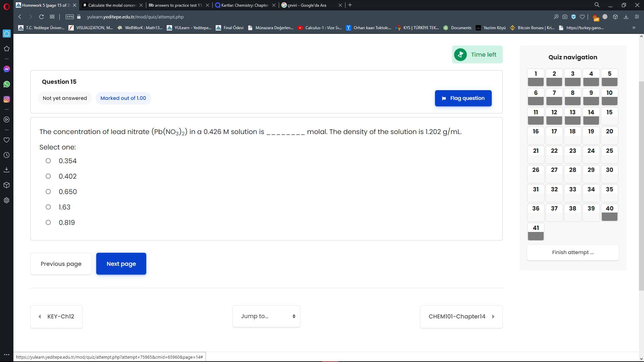Expand hidden bookmarks chevron

(x=634, y=28)
